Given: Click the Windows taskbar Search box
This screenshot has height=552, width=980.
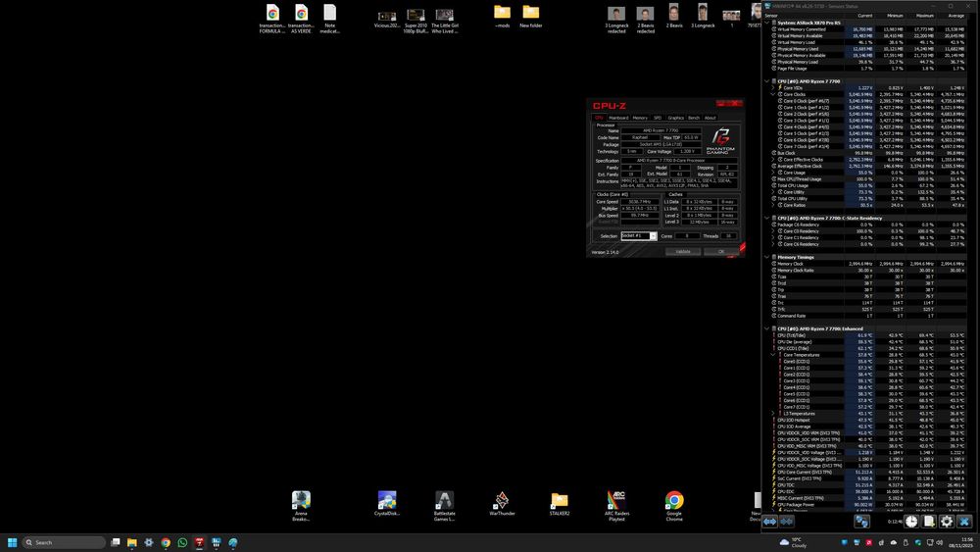Looking at the screenshot, I should pos(64,542).
